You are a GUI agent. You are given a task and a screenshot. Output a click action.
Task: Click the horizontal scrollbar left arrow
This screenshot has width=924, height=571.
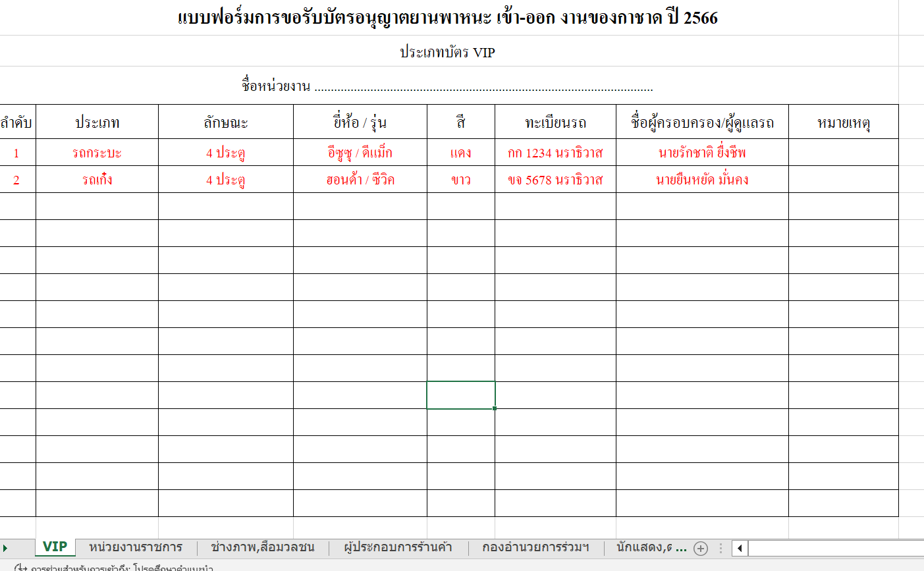click(740, 548)
